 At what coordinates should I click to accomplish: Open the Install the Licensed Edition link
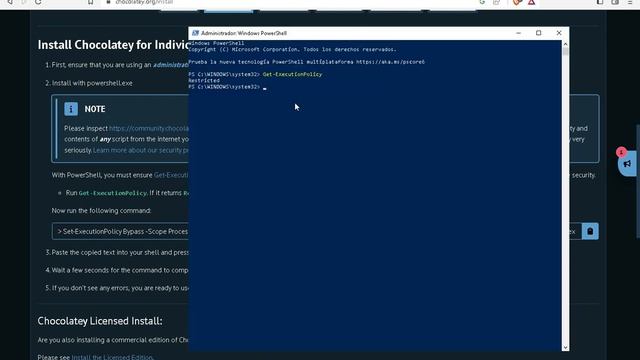[112, 357]
